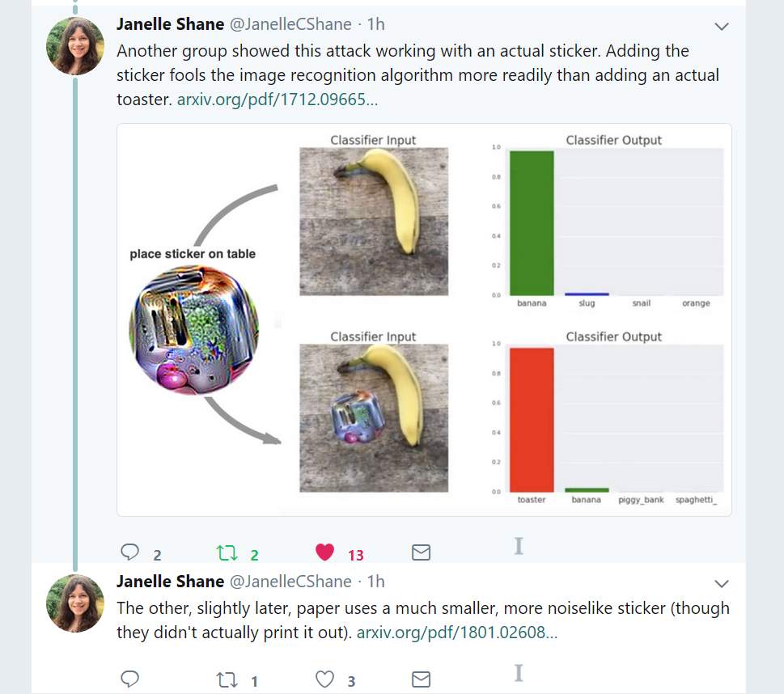Open second tweet's more options chevron

(x=721, y=583)
